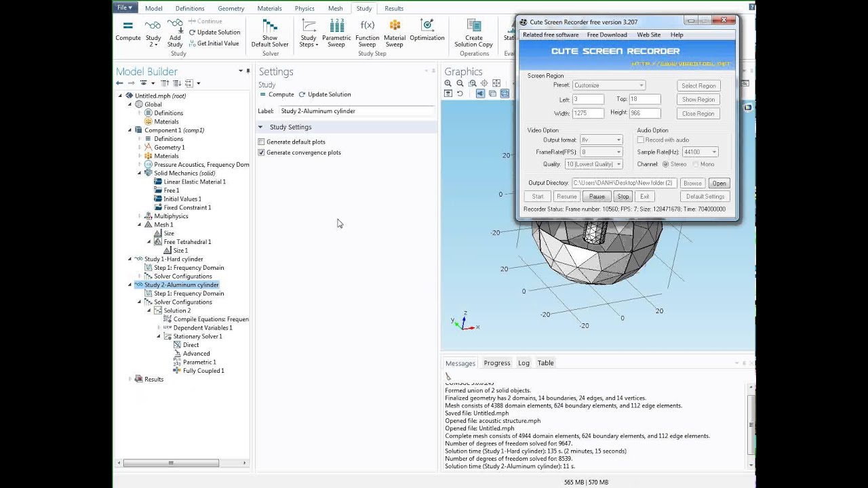Click the recorder Help menu
The width and height of the screenshot is (868, 488).
(677, 35)
